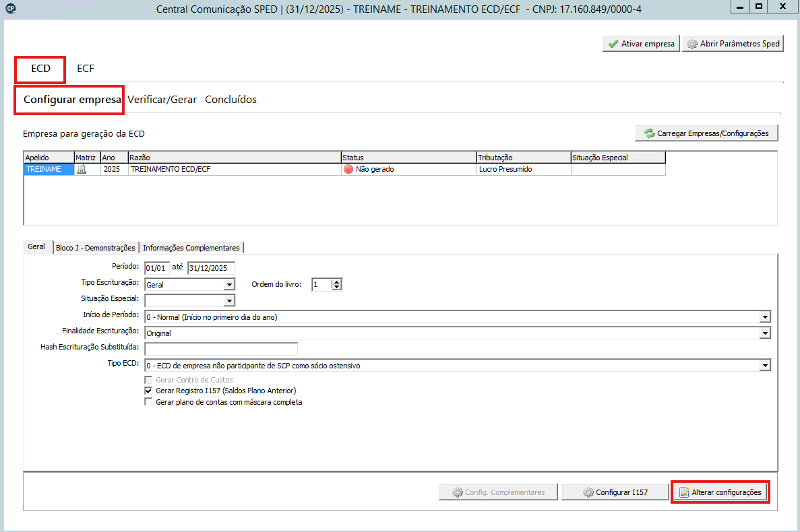The height and width of the screenshot is (532, 800).
Task: Click the Ativar empresa button
Action: tap(641, 44)
